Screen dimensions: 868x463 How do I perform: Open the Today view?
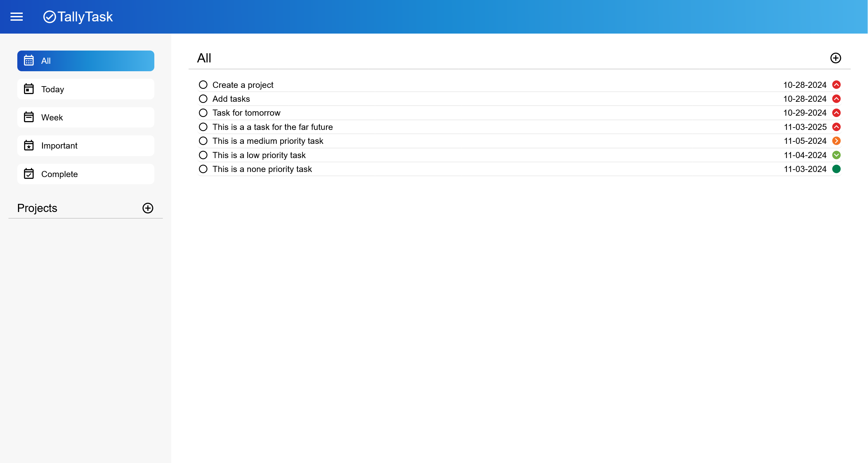(x=86, y=89)
